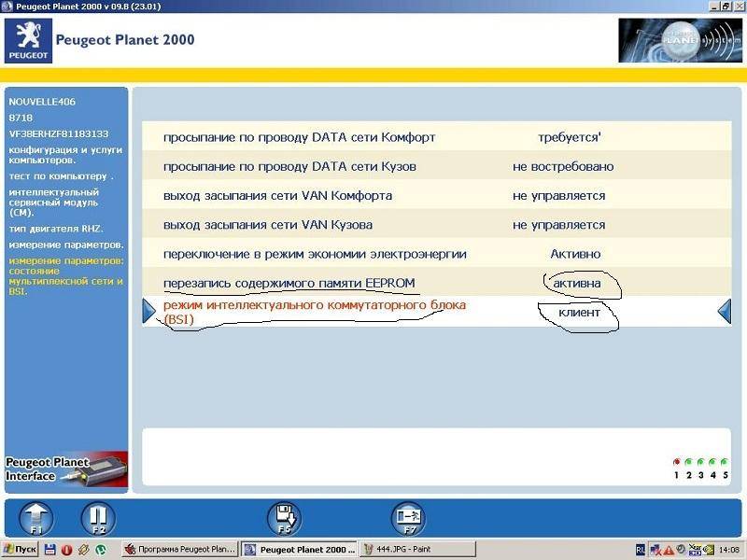Select page indicator 5
This screenshot has height=560, width=747.
click(x=724, y=462)
